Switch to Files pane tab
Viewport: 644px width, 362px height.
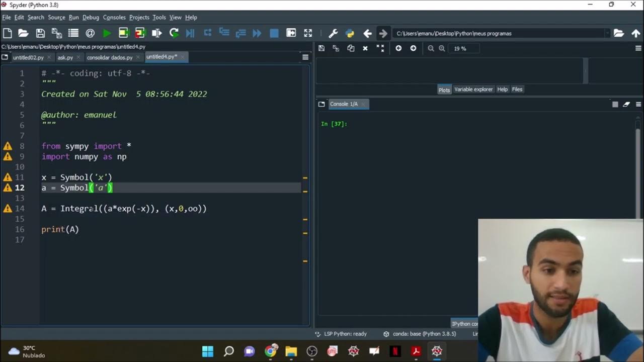pos(517,89)
